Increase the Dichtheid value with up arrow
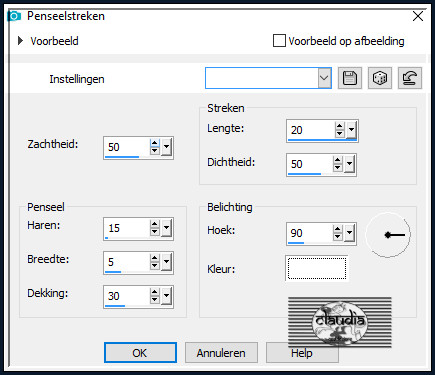Screen dimensions: 435x375 click(338, 160)
